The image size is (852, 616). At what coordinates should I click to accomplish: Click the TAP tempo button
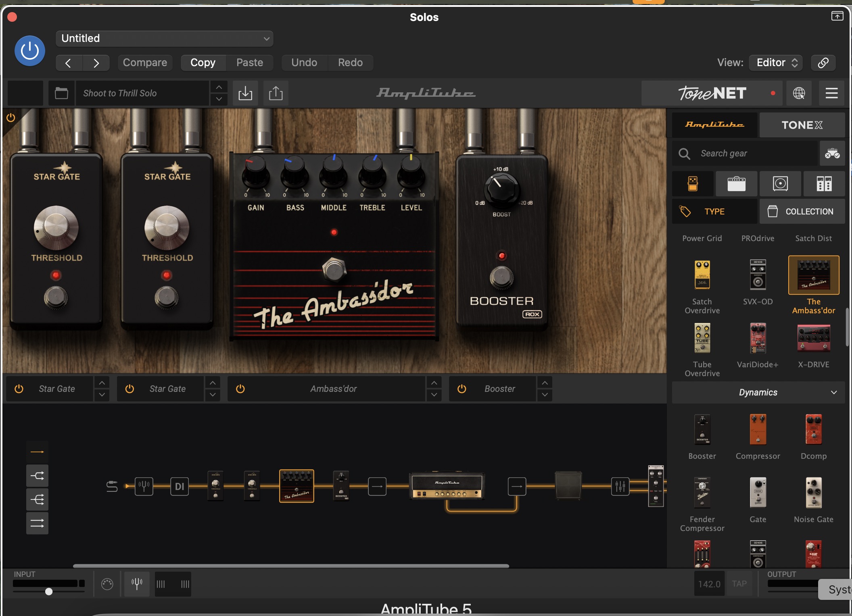click(739, 584)
